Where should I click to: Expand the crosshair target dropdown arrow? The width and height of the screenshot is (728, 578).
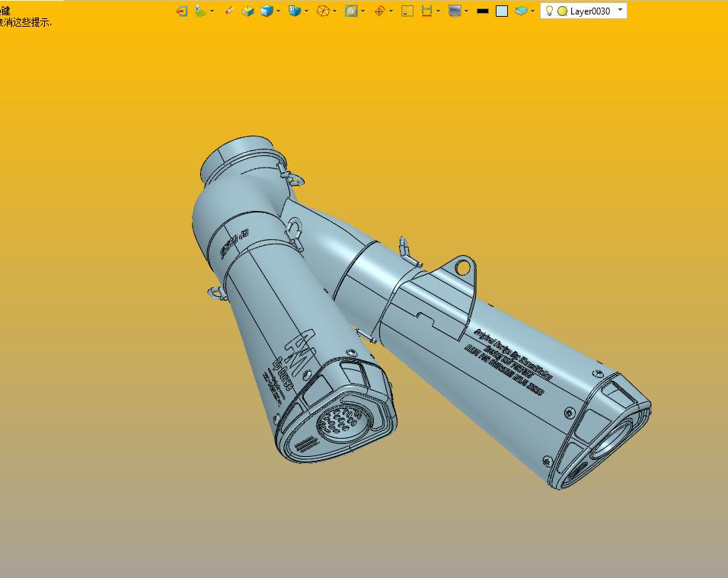[391, 11]
